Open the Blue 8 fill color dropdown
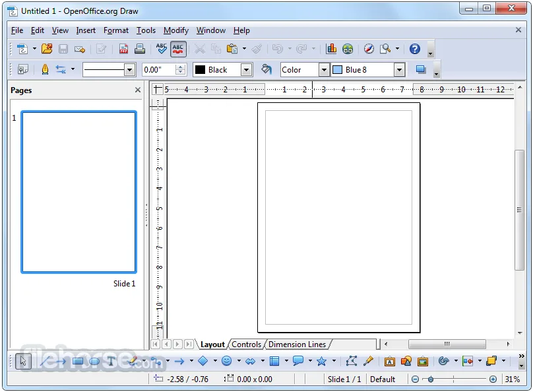Image resolution: width=533 pixels, height=392 pixels. pos(399,70)
